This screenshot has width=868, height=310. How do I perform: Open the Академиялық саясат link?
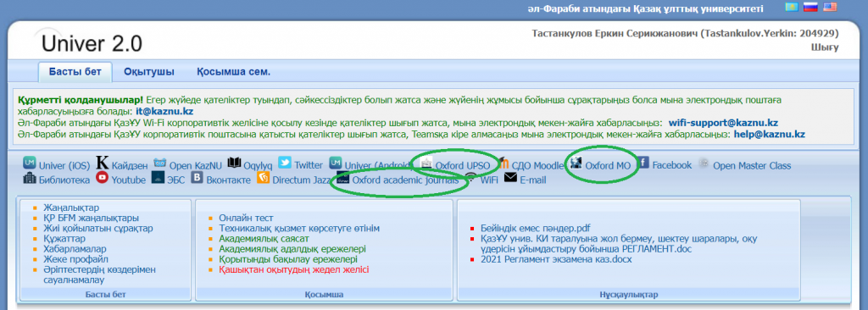[x=264, y=239]
